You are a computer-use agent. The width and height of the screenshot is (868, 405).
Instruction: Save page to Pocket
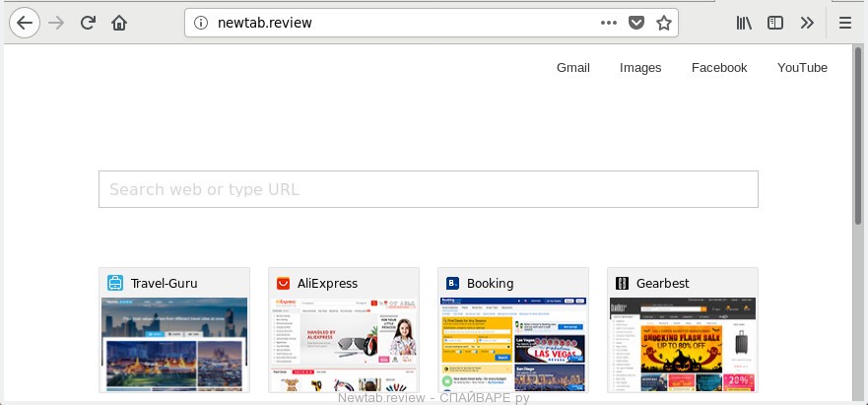click(x=636, y=23)
